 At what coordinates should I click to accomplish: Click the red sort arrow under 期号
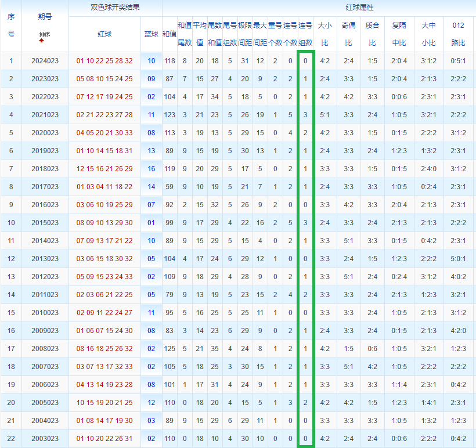pyautogui.click(x=42, y=41)
